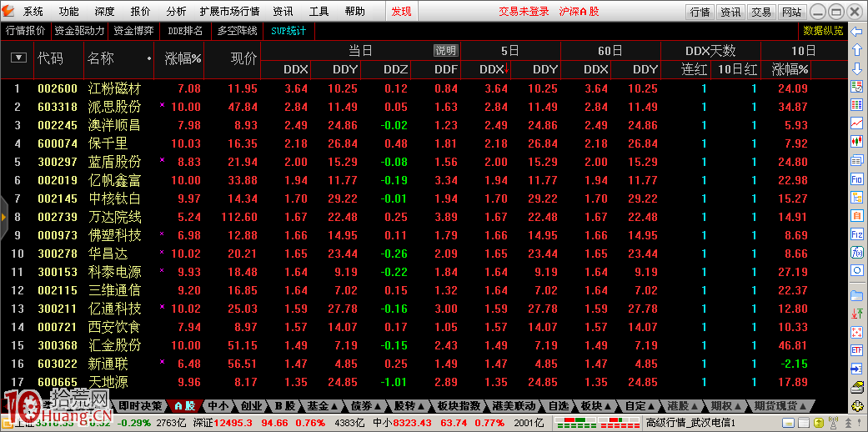Click the 网站 button at top right
Viewport: 868px width, 432px height.
pyautogui.click(x=792, y=13)
